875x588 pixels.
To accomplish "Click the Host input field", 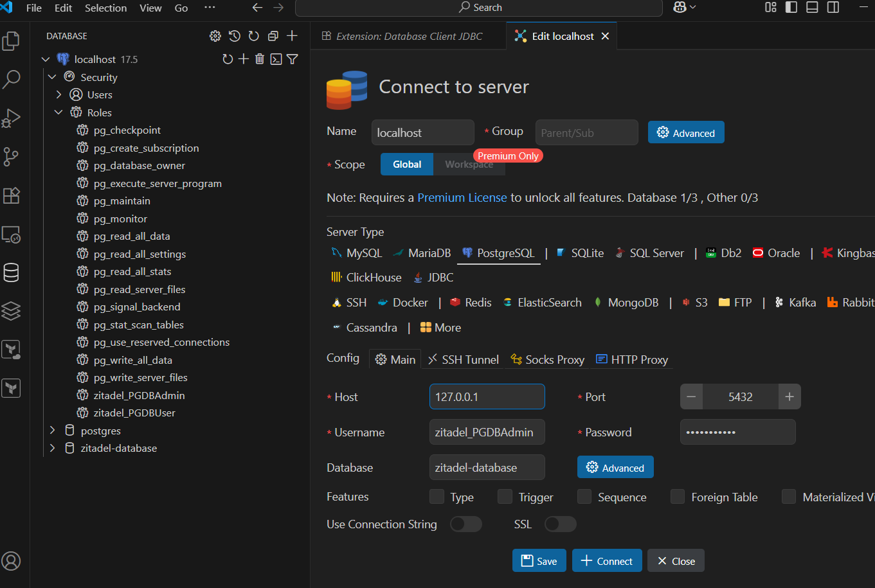I will (x=487, y=397).
